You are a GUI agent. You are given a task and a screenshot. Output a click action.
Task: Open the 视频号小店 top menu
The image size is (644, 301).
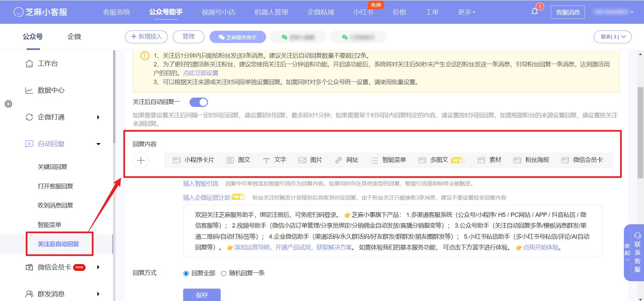[219, 12]
